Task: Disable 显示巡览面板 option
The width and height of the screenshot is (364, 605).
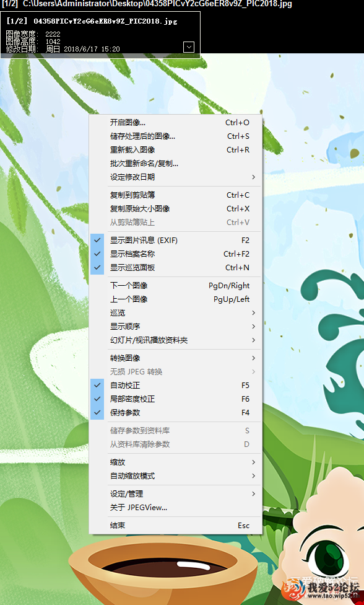Action: (x=176, y=267)
